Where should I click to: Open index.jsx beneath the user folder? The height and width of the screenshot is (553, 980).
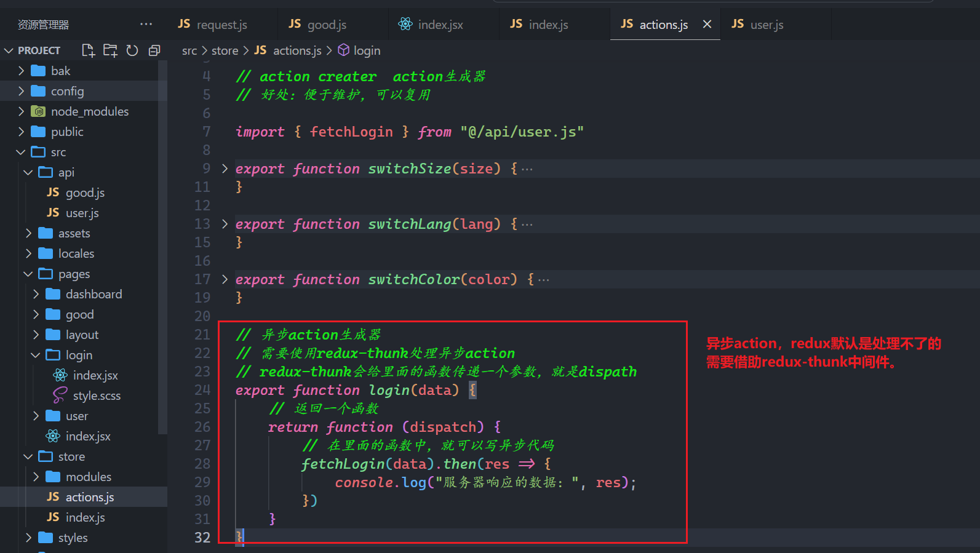[84, 436]
